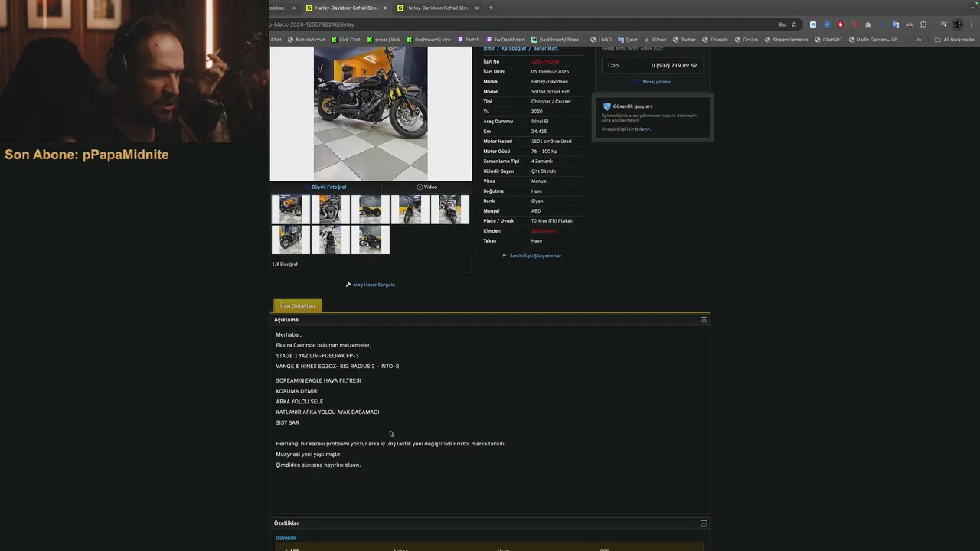This screenshot has width=980, height=551.
Task: Select the first Harley-Davidson Softail browser tab
Action: (x=346, y=8)
